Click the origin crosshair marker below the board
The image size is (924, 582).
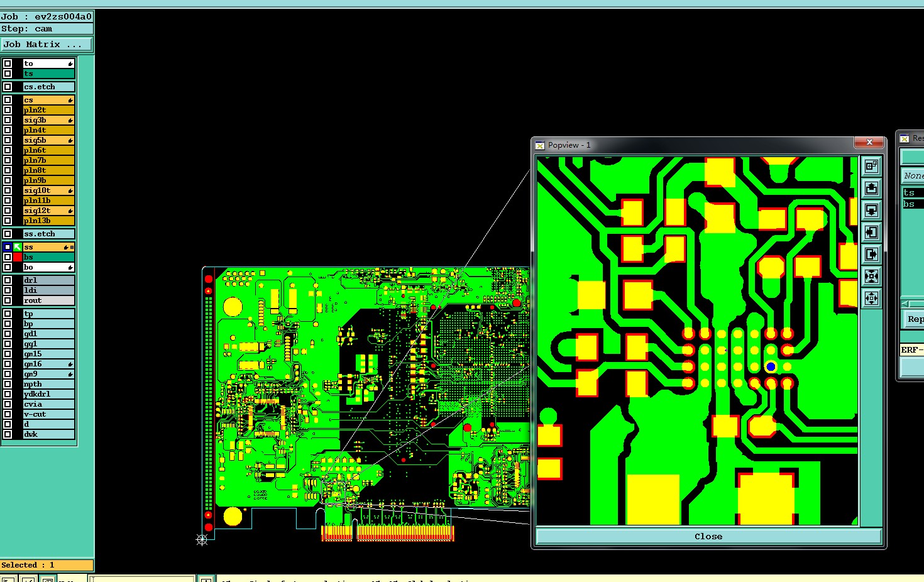(202, 539)
